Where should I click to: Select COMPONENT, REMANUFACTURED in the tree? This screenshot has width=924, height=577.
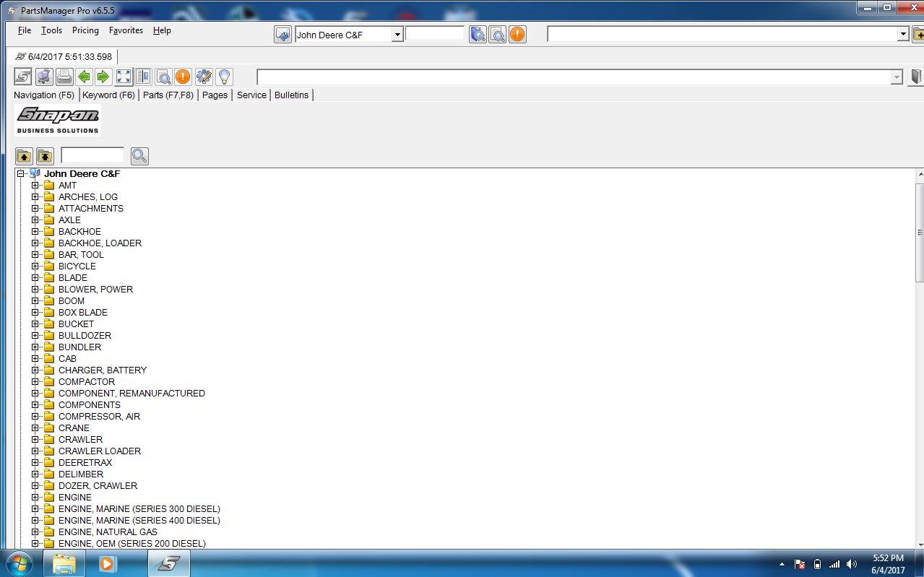click(x=131, y=394)
